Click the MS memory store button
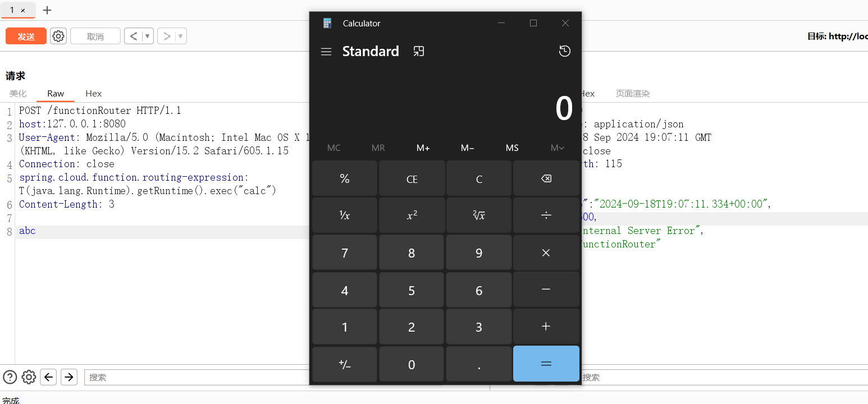 tap(512, 148)
